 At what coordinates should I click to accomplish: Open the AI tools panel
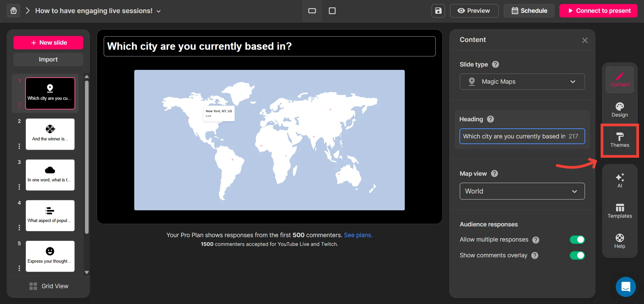tap(620, 180)
